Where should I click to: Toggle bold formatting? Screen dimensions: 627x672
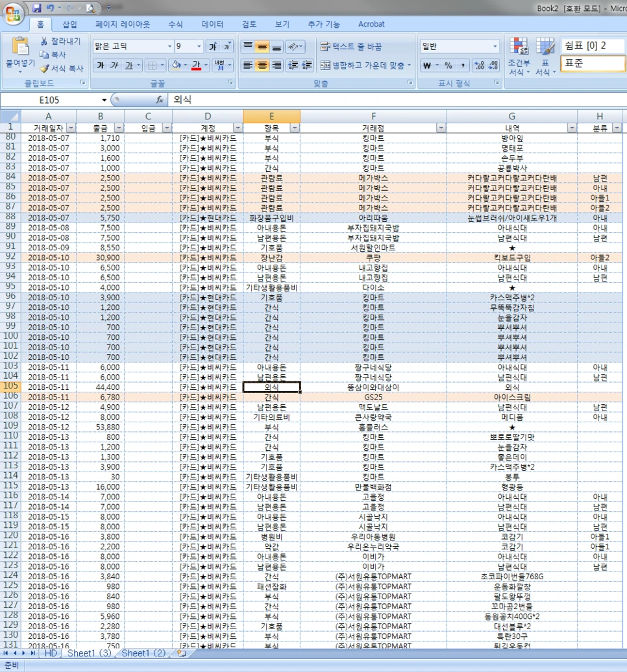point(101,65)
